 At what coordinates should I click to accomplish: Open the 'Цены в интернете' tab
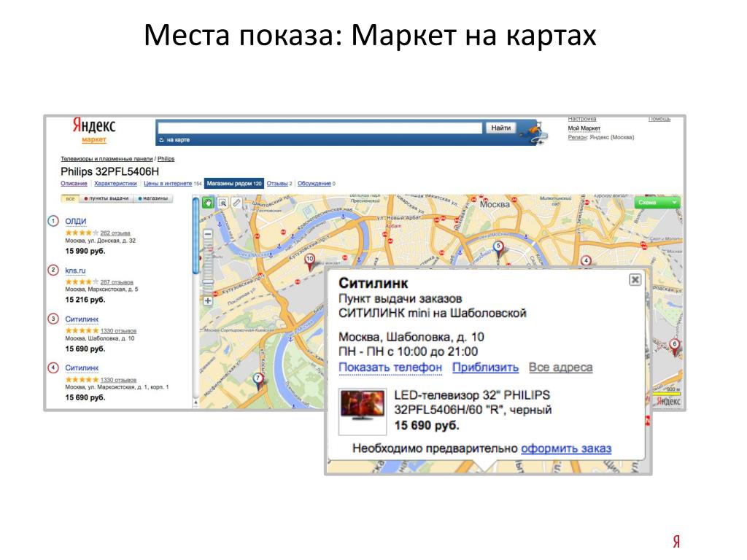168,183
